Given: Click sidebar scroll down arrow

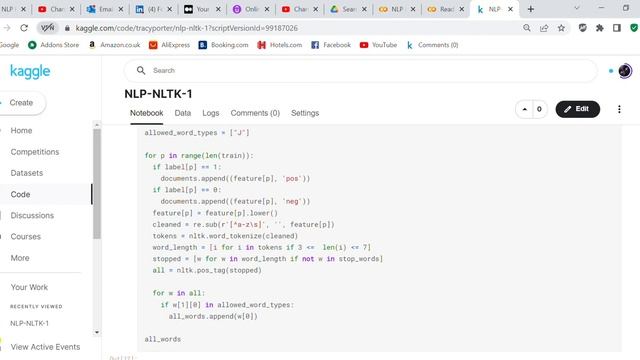Looking at the screenshot, I should click(x=97, y=332).
